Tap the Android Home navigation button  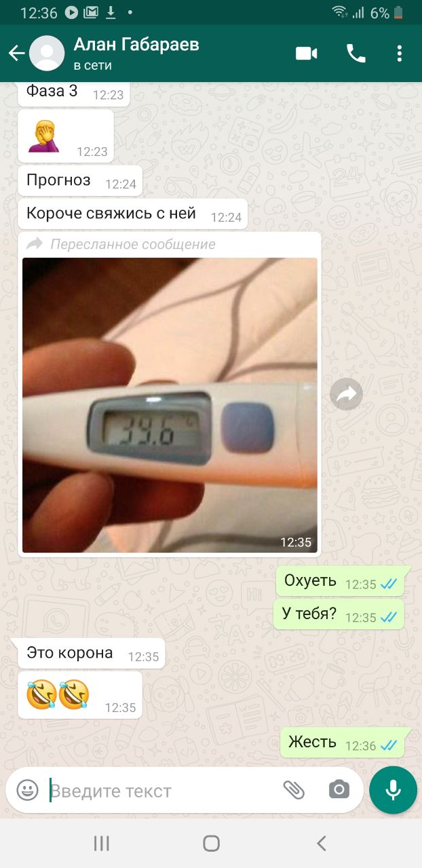click(x=211, y=843)
